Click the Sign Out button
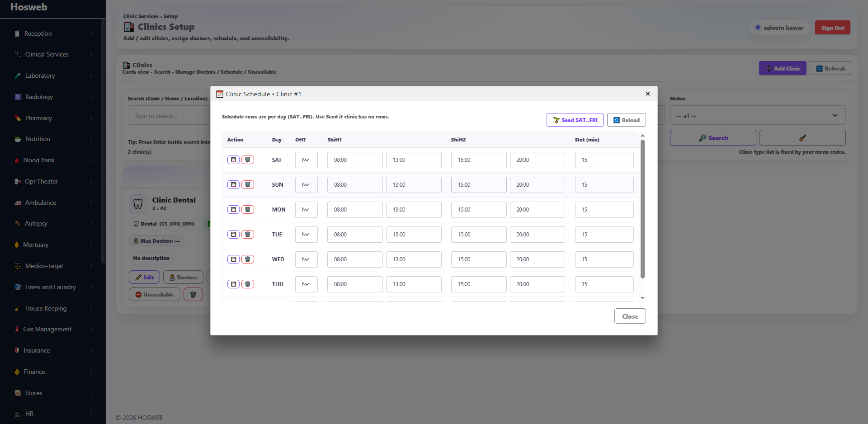The width and height of the screenshot is (868, 424). pos(833,28)
